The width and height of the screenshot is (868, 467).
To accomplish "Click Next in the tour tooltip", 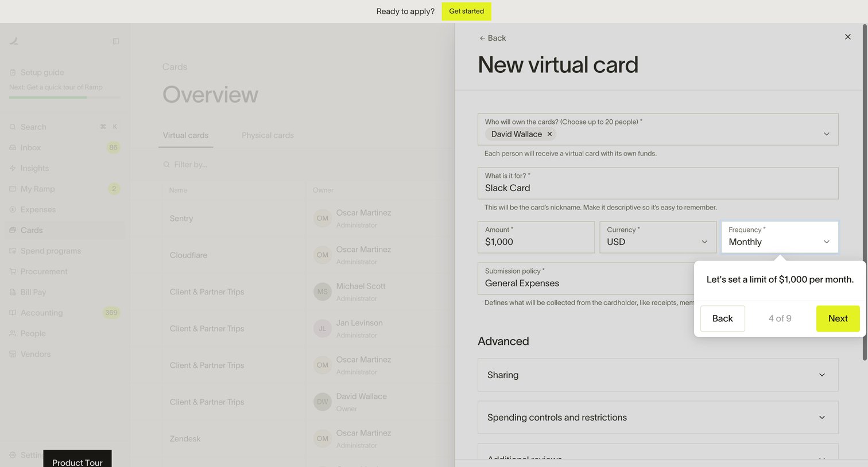I will pyautogui.click(x=838, y=318).
